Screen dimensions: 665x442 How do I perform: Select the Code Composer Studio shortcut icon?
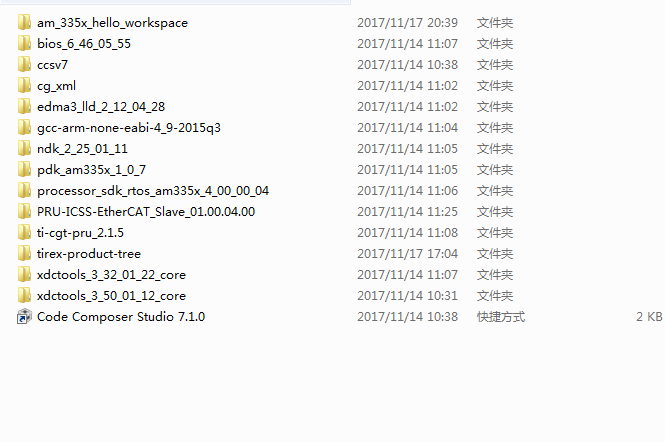(24, 316)
